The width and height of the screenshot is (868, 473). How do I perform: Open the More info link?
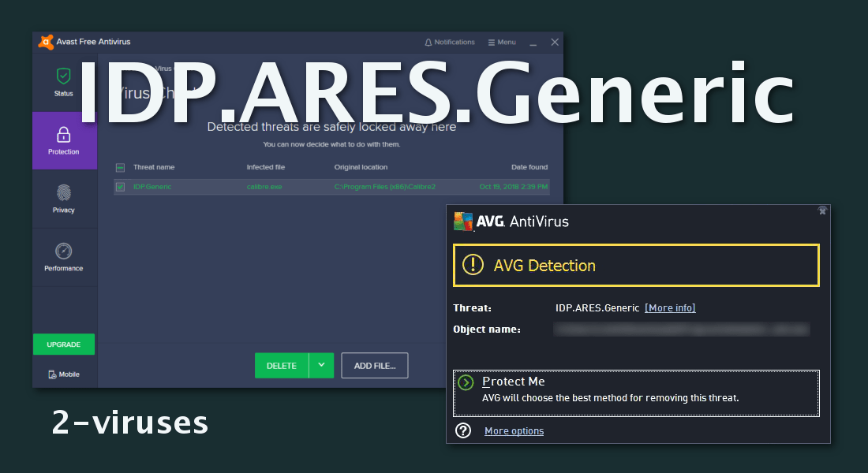pos(670,307)
